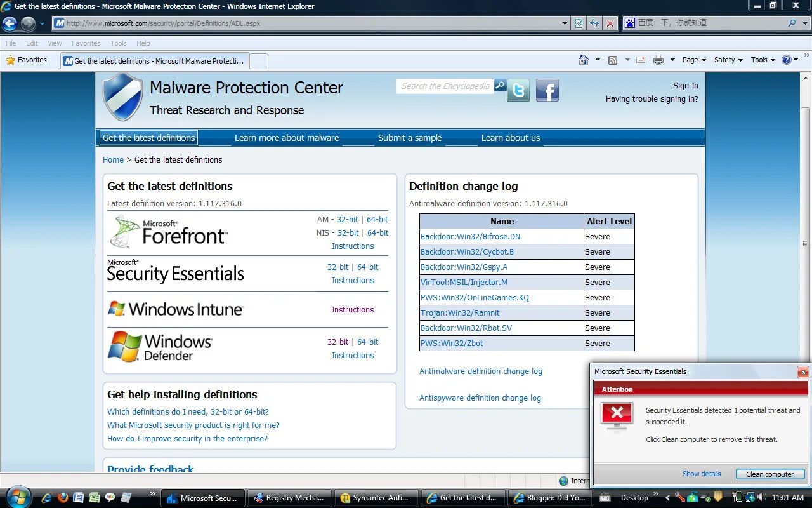Open the Page menu dropdown
This screenshot has width=812, height=508.
point(694,60)
